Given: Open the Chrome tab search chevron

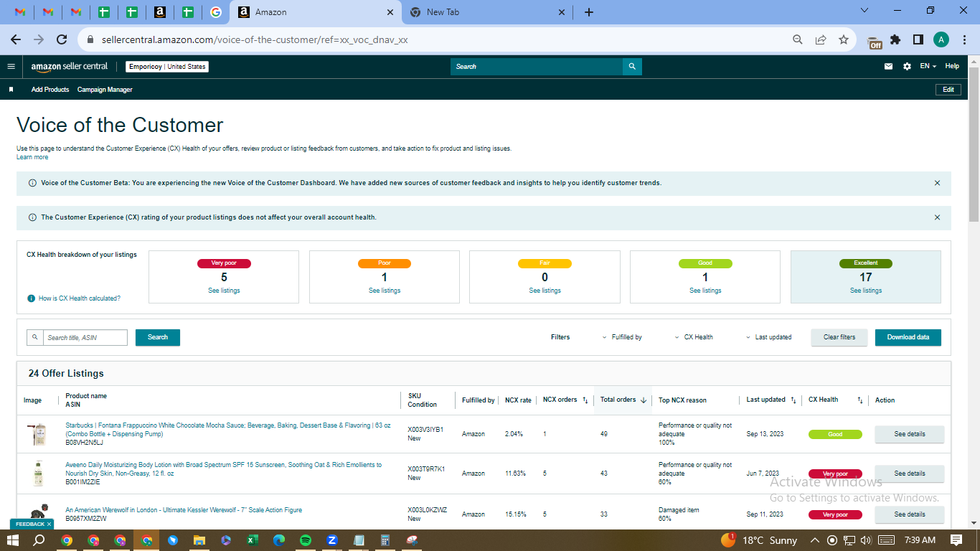Looking at the screenshot, I should click(x=864, y=11).
